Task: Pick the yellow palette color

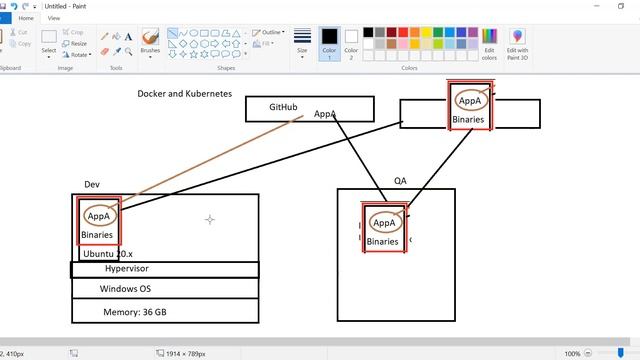Action: pos(426,32)
